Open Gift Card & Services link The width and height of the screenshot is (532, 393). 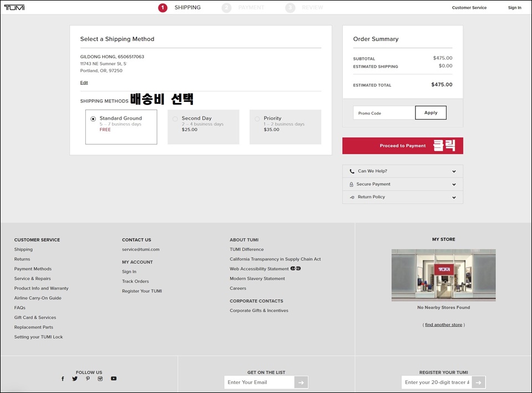tap(35, 318)
